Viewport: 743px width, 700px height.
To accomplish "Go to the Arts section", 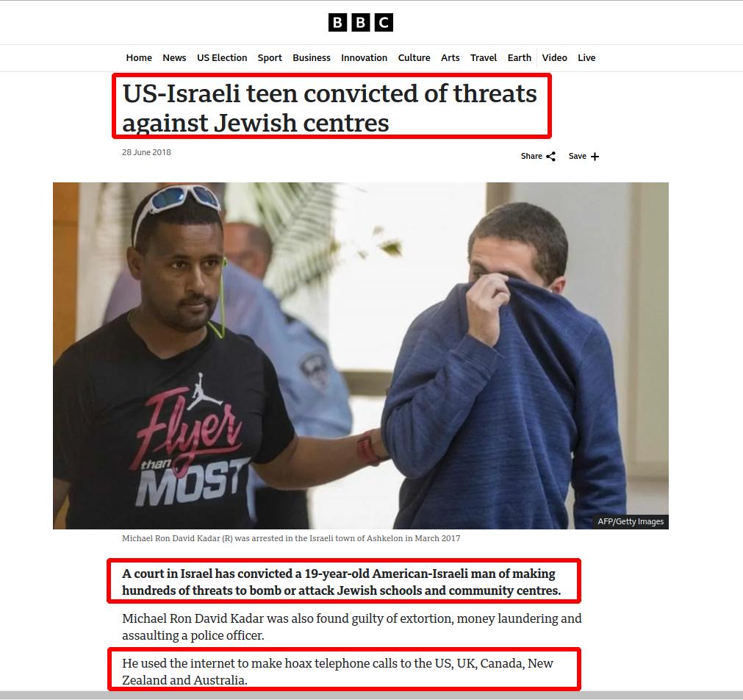I will pyautogui.click(x=451, y=58).
